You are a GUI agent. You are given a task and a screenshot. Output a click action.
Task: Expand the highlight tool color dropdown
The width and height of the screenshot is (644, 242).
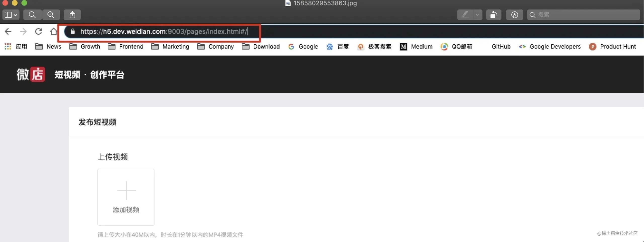477,15
